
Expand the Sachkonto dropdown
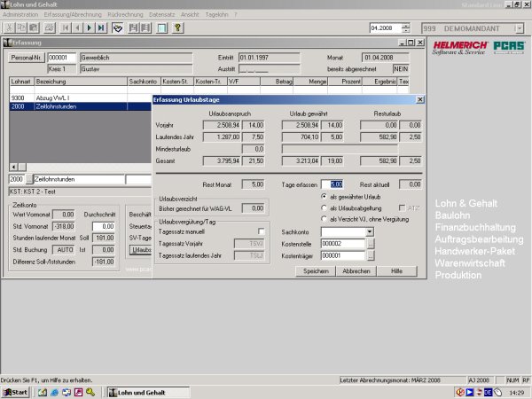(370, 231)
